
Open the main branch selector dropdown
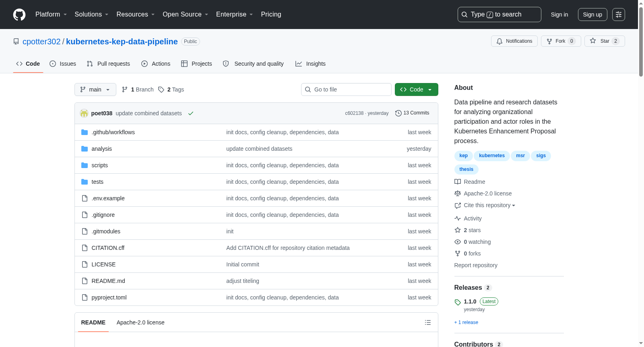click(x=95, y=89)
